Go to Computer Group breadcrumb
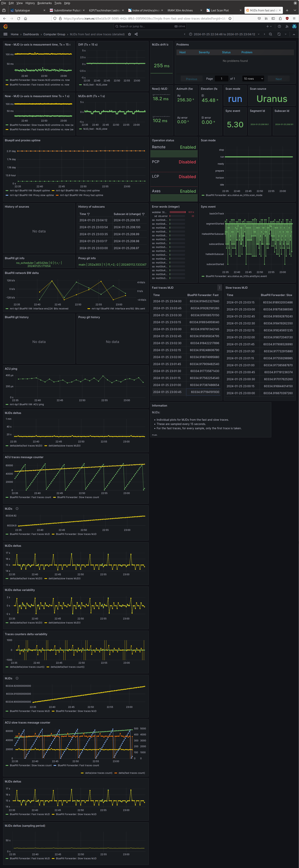 pos(54,34)
